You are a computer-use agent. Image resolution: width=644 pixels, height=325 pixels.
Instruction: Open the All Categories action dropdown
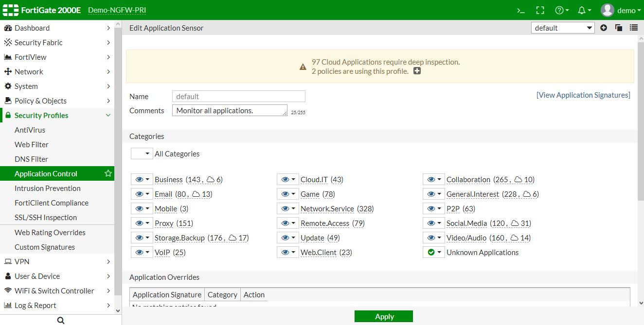click(142, 154)
